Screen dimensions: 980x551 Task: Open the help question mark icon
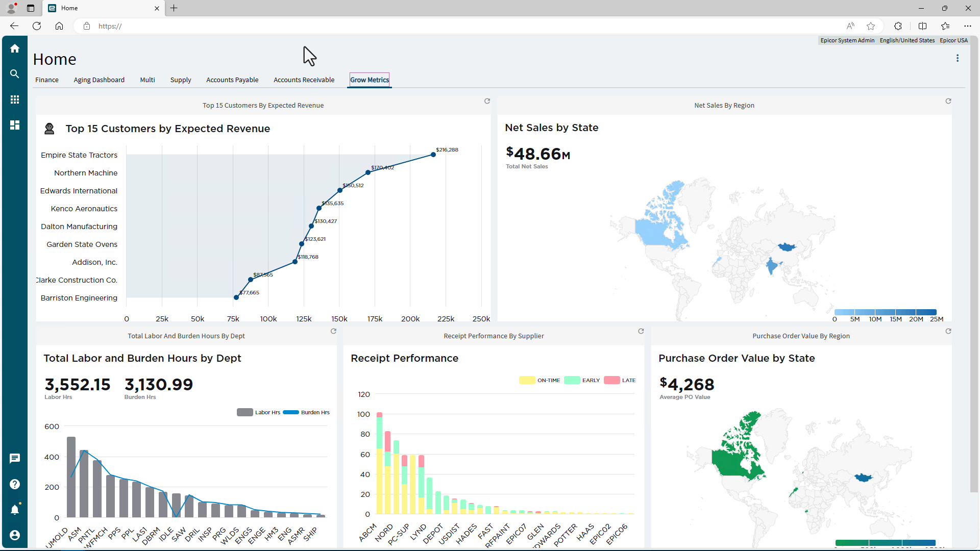click(x=15, y=484)
